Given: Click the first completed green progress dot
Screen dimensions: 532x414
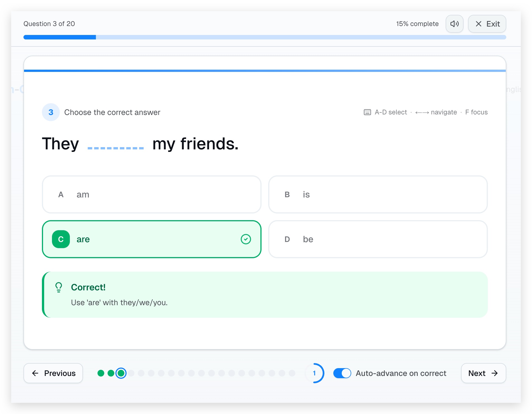Looking at the screenshot, I should [101, 373].
